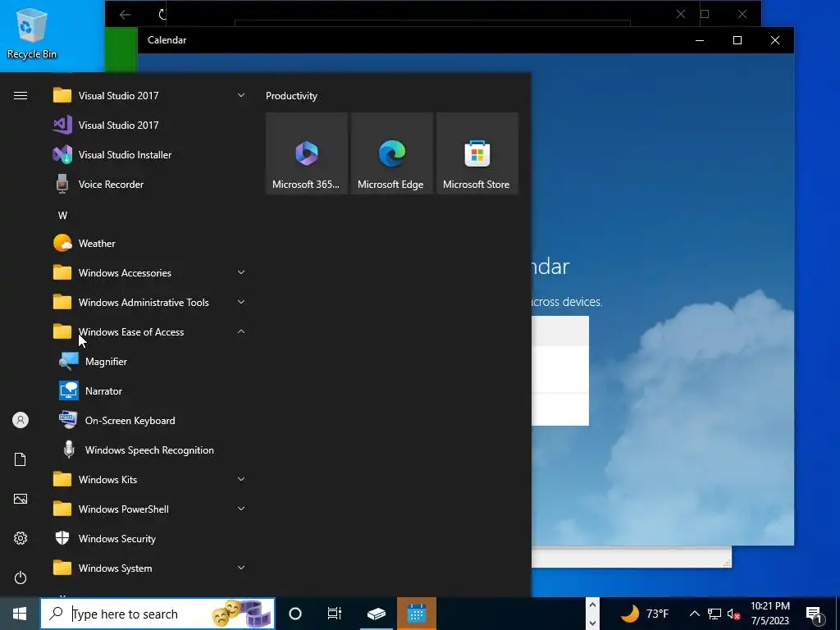The width and height of the screenshot is (840, 630).
Task: Click the taskbar search box
Action: 157,614
